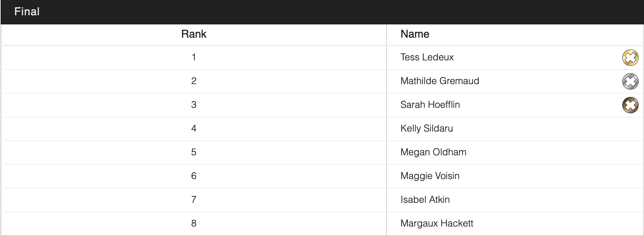
Task: Select Maggie Voisin from the list
Action: 430,176
